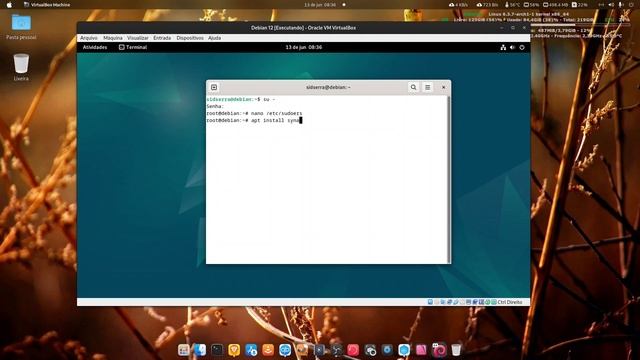
Task: Click the 'Senha:' line in terminal
Action: [215, 107]
